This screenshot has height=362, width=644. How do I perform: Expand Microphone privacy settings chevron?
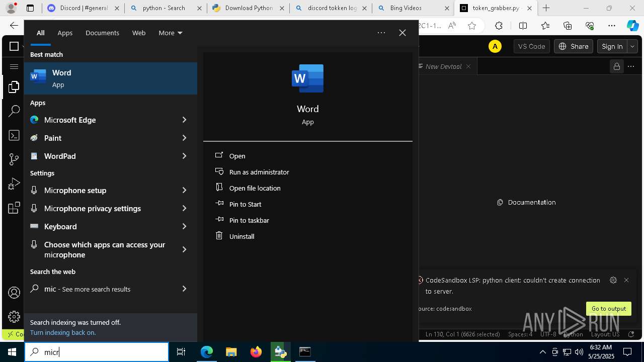tap(184, 208)
